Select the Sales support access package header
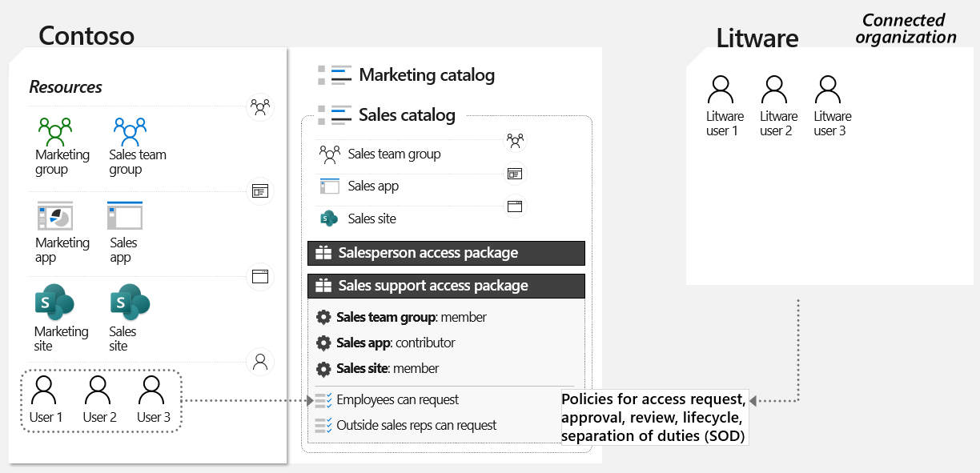 click(x=446, y=286)
